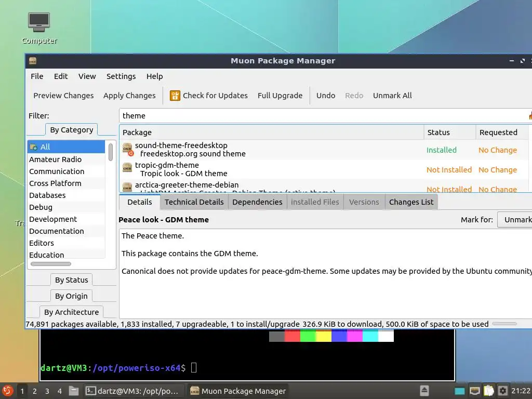Click Apply Changes in toolbar

click(129, 96)
